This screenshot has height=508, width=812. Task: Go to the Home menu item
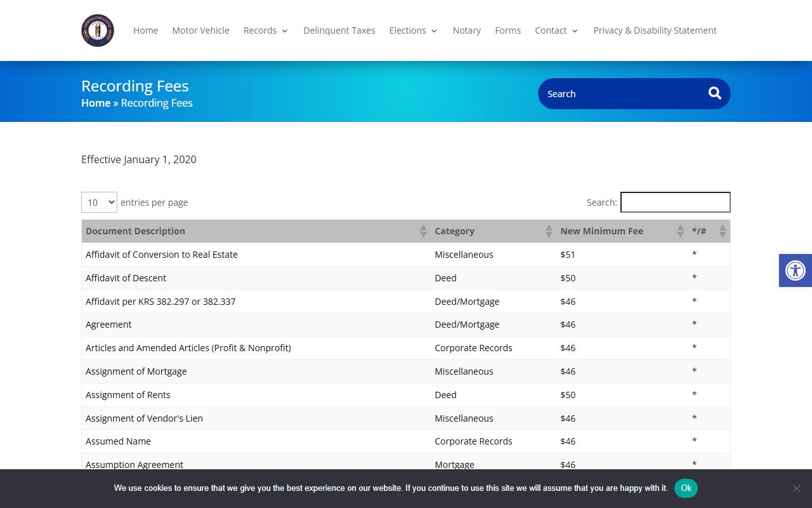(145, 30)
